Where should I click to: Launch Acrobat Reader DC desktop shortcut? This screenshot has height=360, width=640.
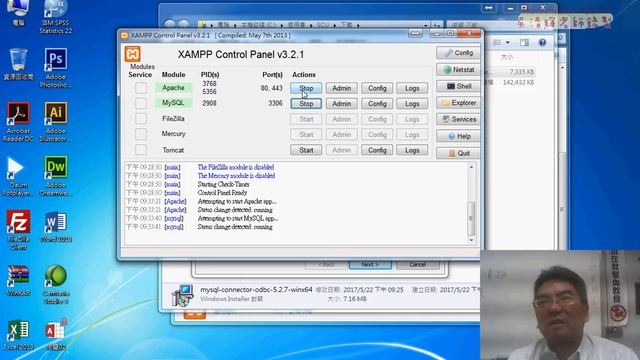18,122
